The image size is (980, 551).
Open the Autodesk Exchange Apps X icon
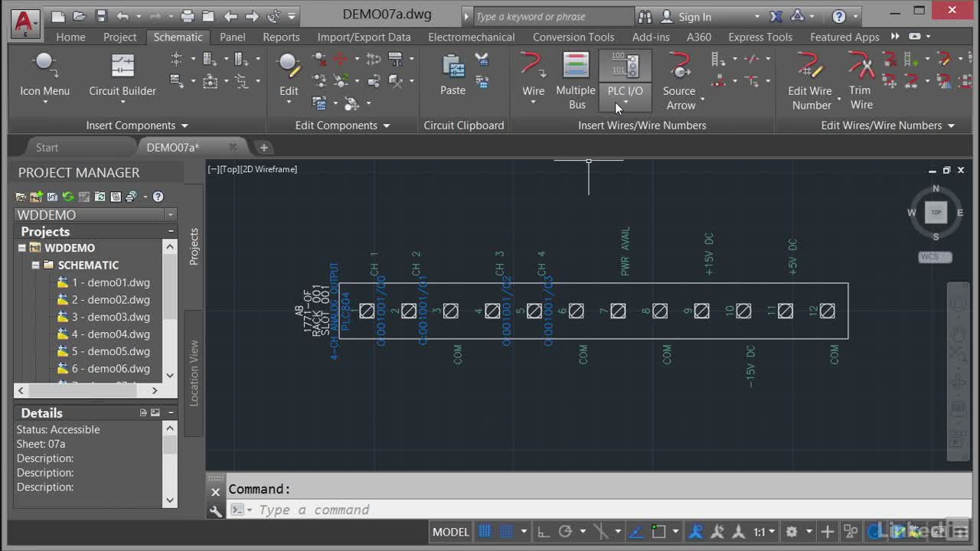(776, 16)
